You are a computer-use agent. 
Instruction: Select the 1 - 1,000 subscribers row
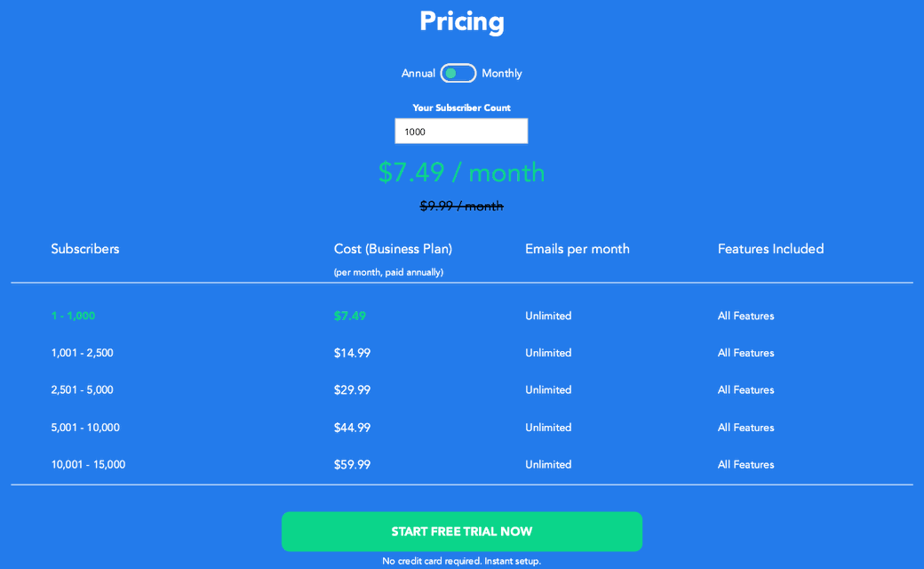point(73,316)
